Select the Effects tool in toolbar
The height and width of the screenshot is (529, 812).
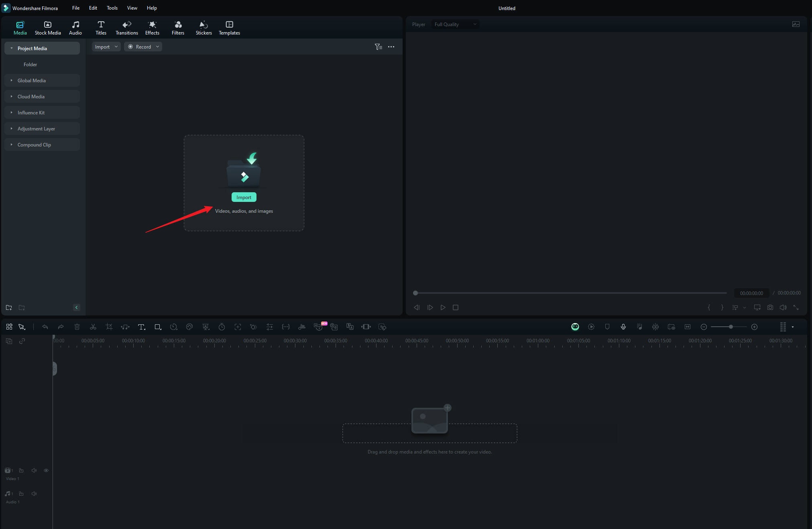[x=152, y=27]
